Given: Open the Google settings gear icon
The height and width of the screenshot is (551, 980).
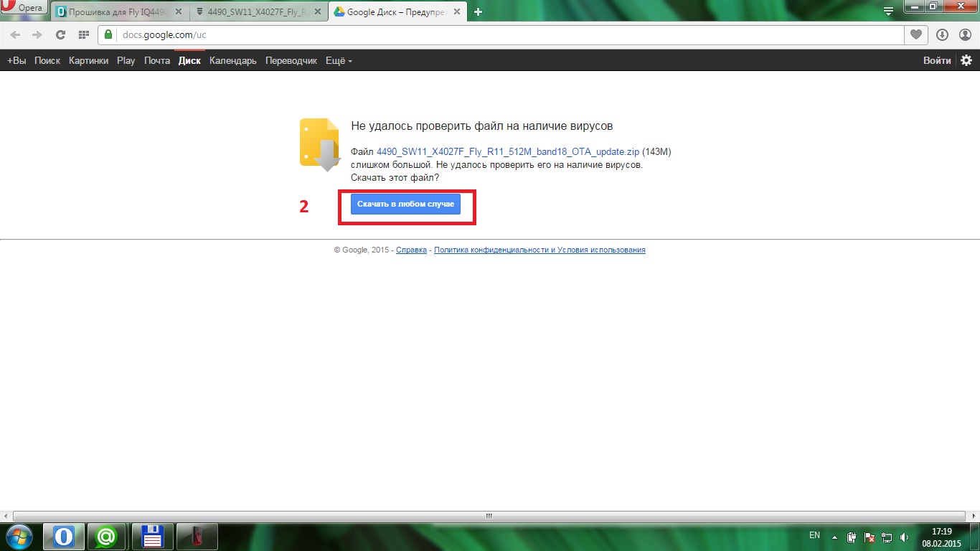Looking at the screenshot, I should point(966,61).
